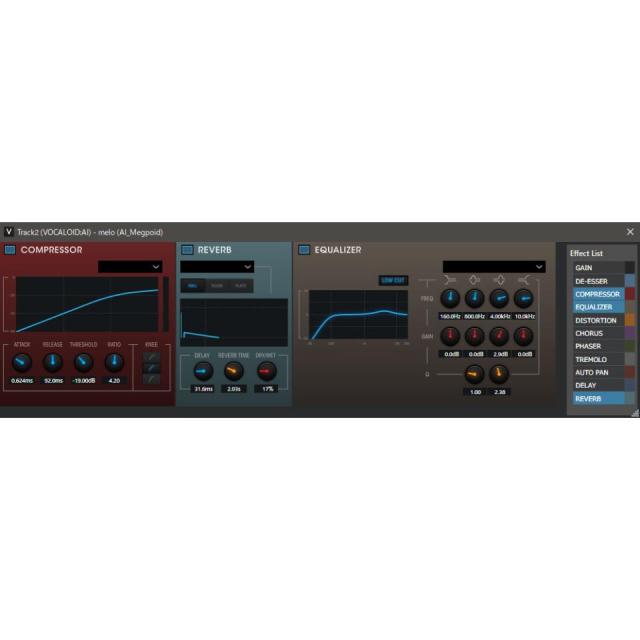Open the Equalizer preset dropdown
This screenshot has width=640, height=640.
(494, 267)
